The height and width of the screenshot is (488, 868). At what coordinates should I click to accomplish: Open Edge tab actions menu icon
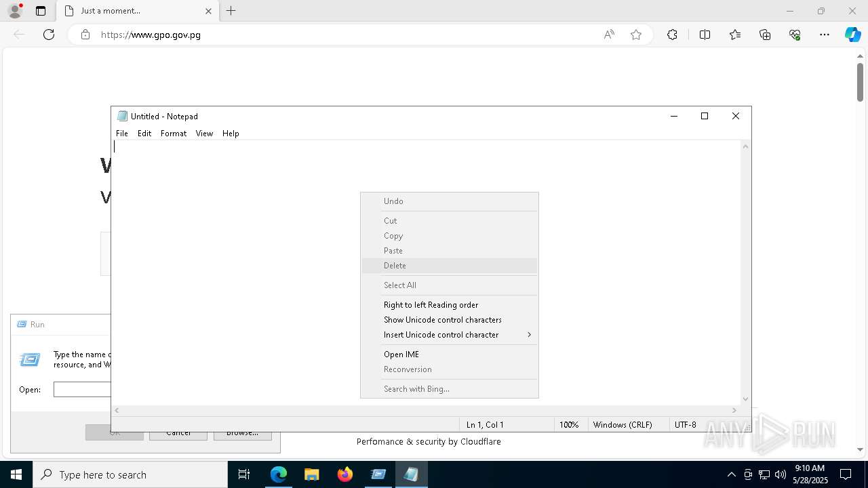(41, 11)
